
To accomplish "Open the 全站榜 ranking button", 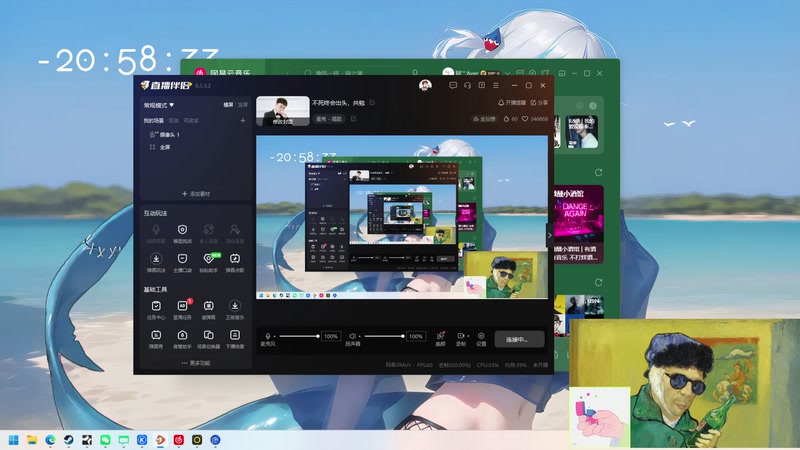I will point(484,119).
